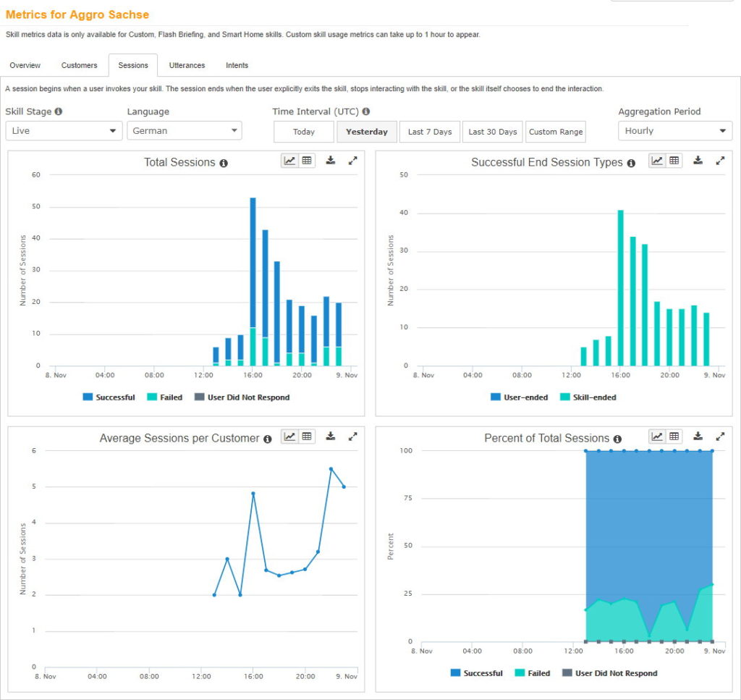Click the 'Metrics for Aggro Sachse' heading
This screenshot has height=700, width=741.
click(x=77, y=14)
